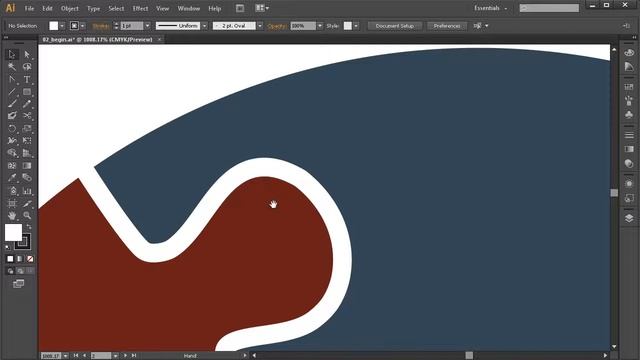
Task: Select the Zoom magnifier tool
Action: coord(27,216)
